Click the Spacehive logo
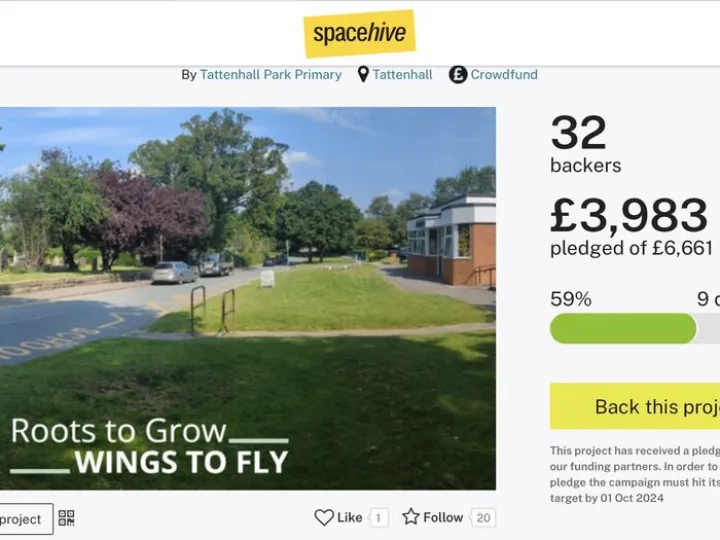 359,33
